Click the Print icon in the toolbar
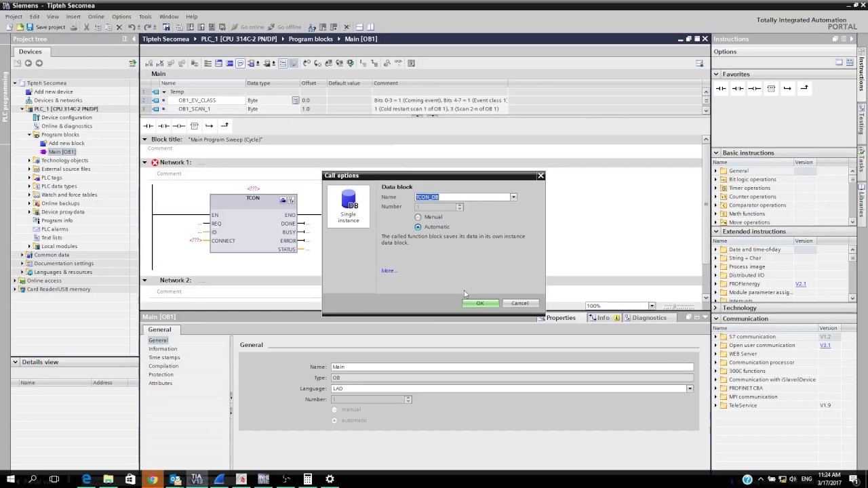 [73, 27]
